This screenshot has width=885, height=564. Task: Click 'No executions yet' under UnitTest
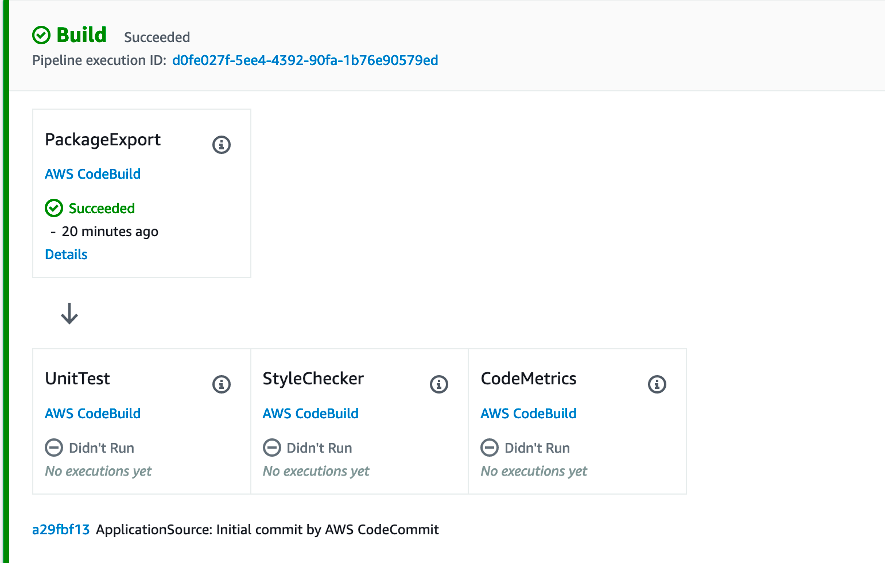98,471
